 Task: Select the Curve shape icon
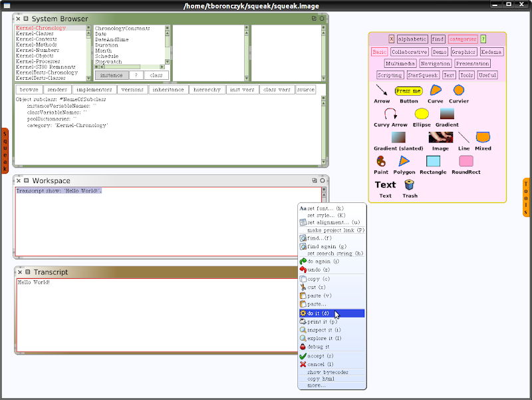[436, 90]
